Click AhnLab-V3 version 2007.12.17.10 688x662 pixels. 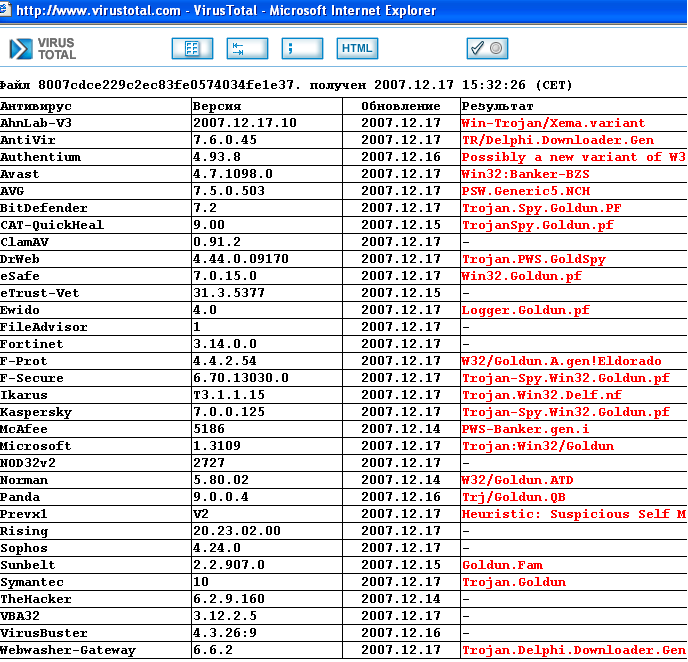245,123
